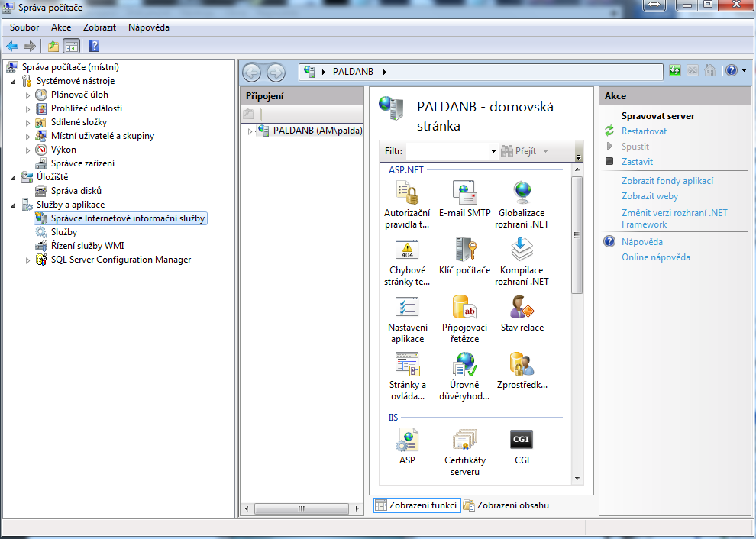Image resolution: width=756 pixels, height=539 pixels.
Task: Select Řízení služby WMI tree item
Action: coord(87,246)
